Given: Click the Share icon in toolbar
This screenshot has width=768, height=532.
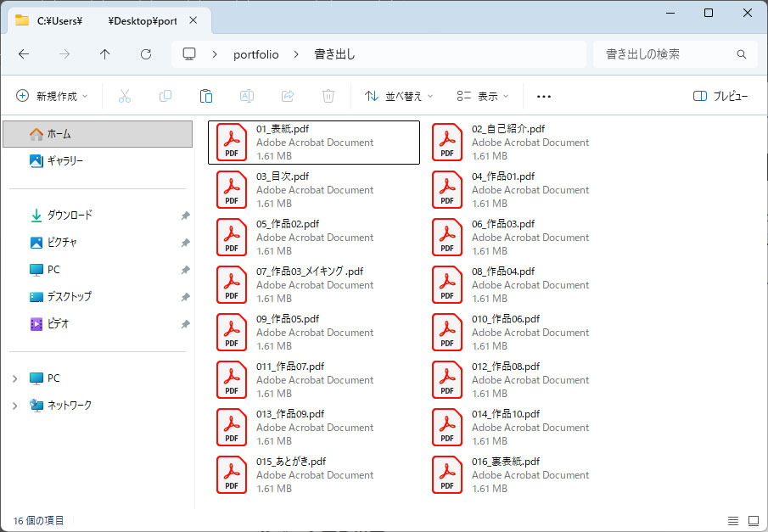Looking at the screenshot, I should tap(288, 96).
